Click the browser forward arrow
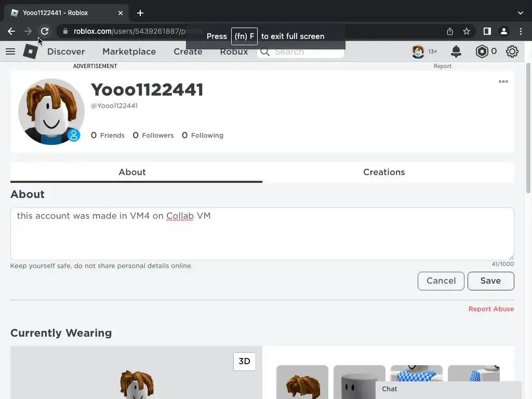 click(28, 31)
